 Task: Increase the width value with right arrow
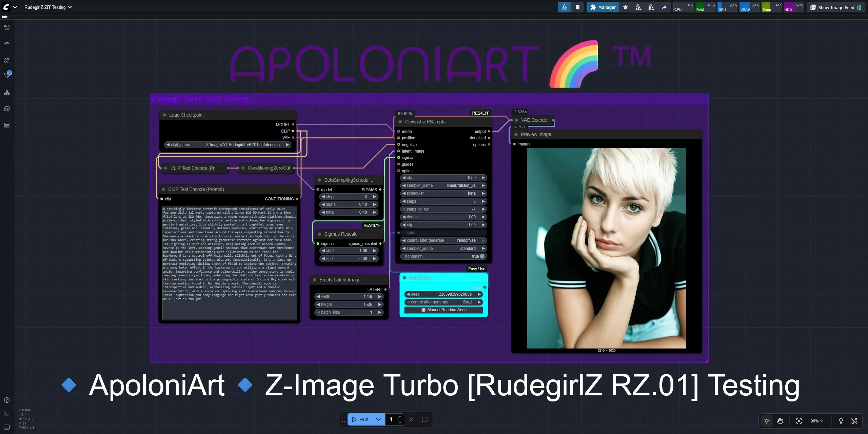pos(380,297)
